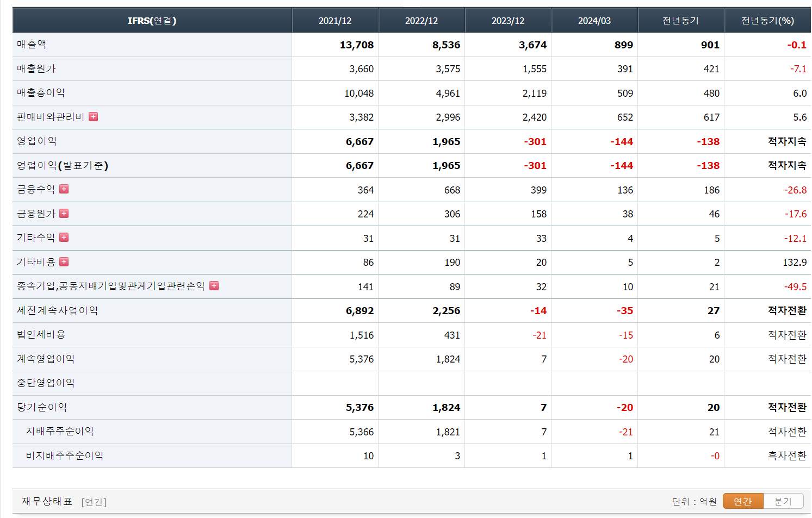
Task: Click the 2,256 세전계속사업이익 value
Action: tap(446, 311)
